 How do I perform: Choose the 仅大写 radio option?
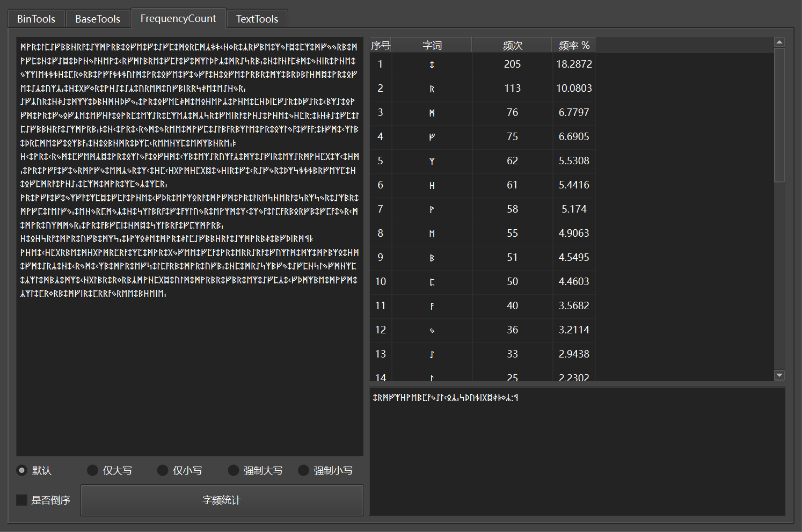tap(93, 470)
